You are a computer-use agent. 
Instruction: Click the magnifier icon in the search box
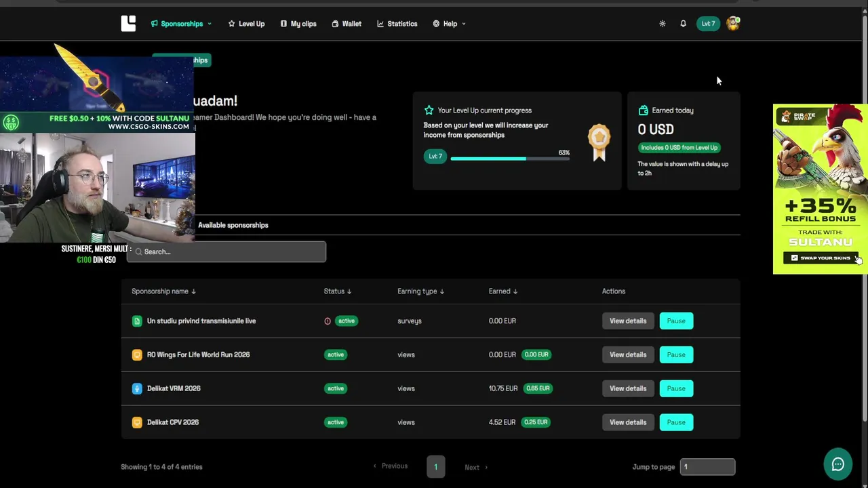point(138,251)
